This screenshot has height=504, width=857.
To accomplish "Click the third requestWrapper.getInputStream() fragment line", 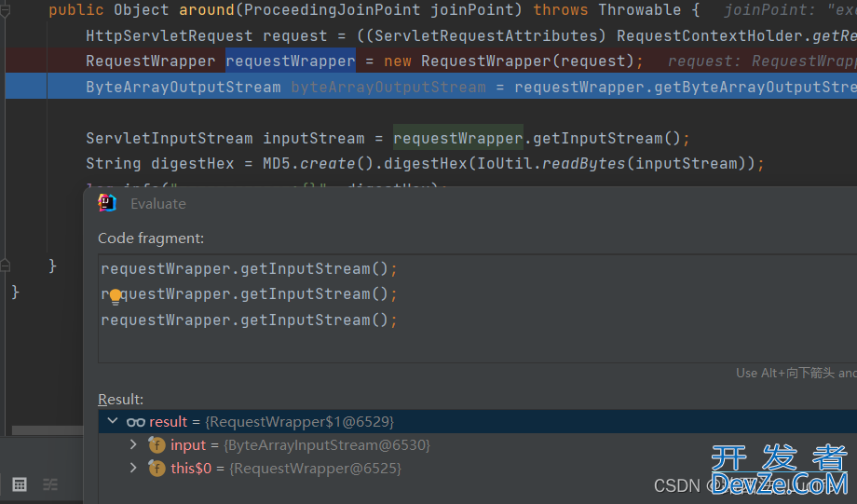I will click(249, 320).
